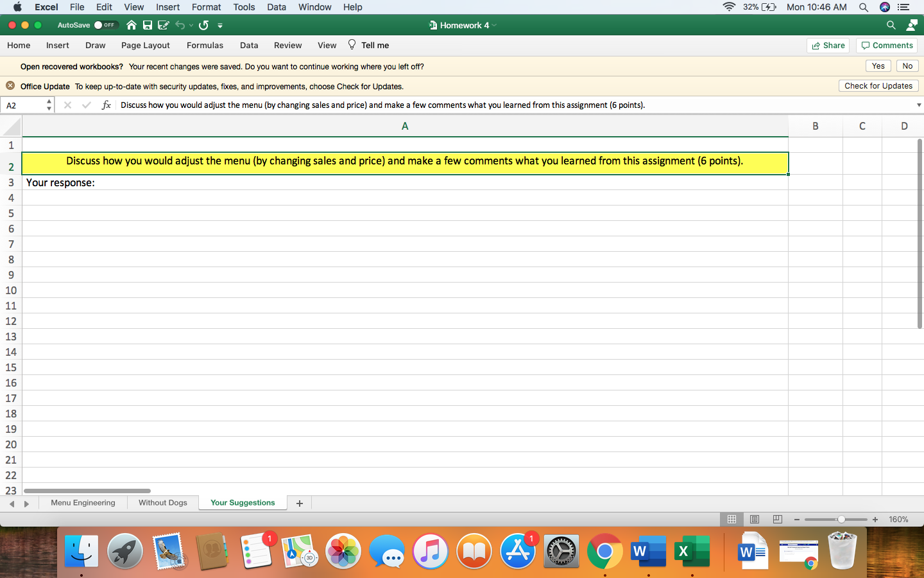Click the Insert Function (fx) icon
This screenshot has width=924, height=578.
[106, 105]
